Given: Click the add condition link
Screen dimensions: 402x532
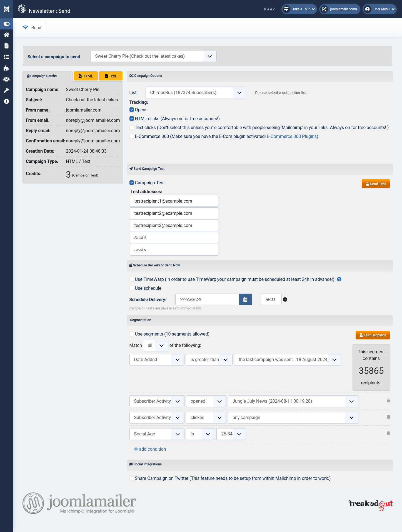Looking at the screenshot, I should 150,449.
